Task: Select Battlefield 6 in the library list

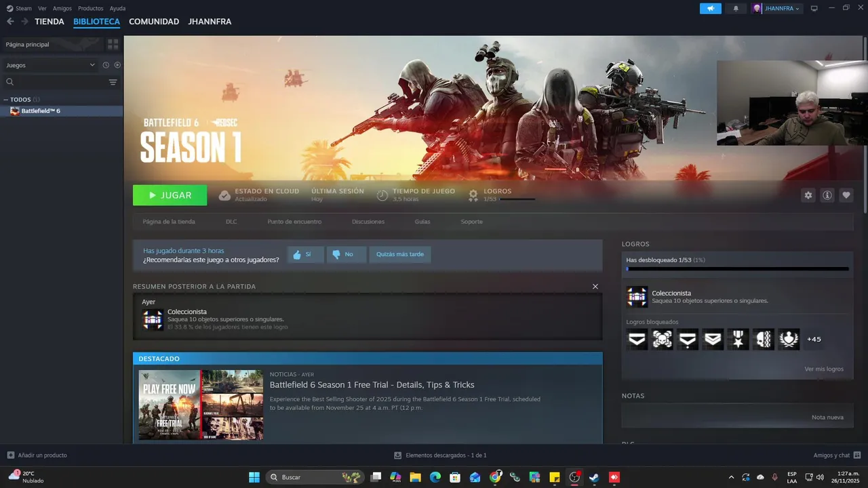Action: [61, 110]
